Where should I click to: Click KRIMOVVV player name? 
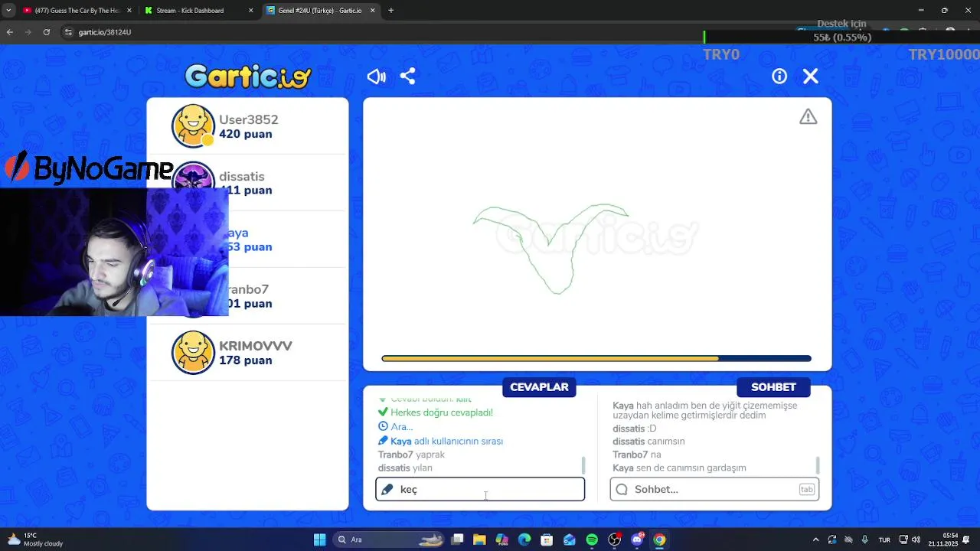coord(256,346)
